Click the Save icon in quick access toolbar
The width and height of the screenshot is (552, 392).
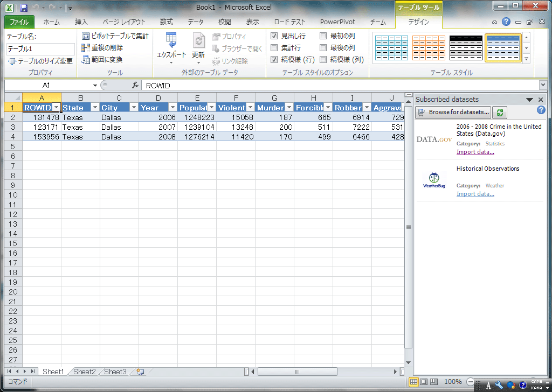(24, 8)
